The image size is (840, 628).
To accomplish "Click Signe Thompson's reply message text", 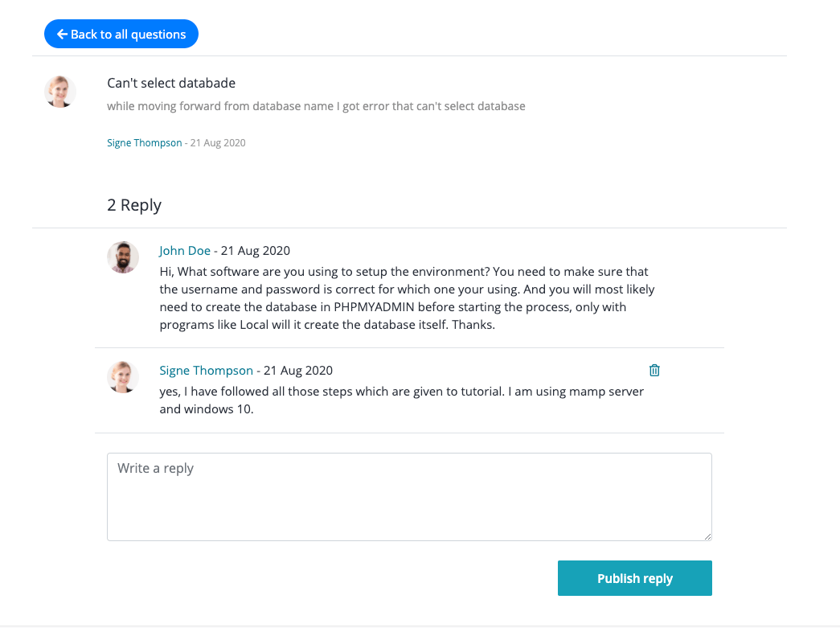I will click(402, 400).
